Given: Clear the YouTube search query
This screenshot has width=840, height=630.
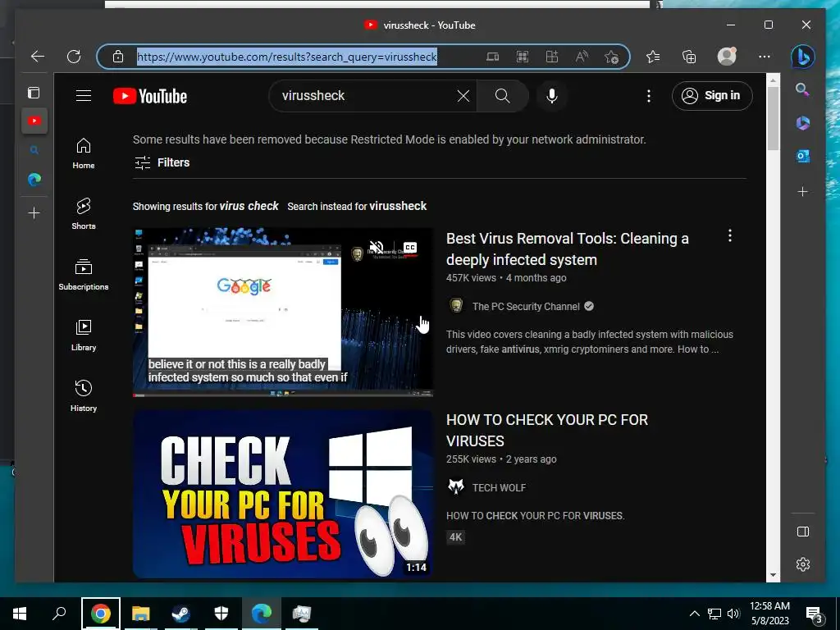Looking at the screenshot, I should [463, 96].
